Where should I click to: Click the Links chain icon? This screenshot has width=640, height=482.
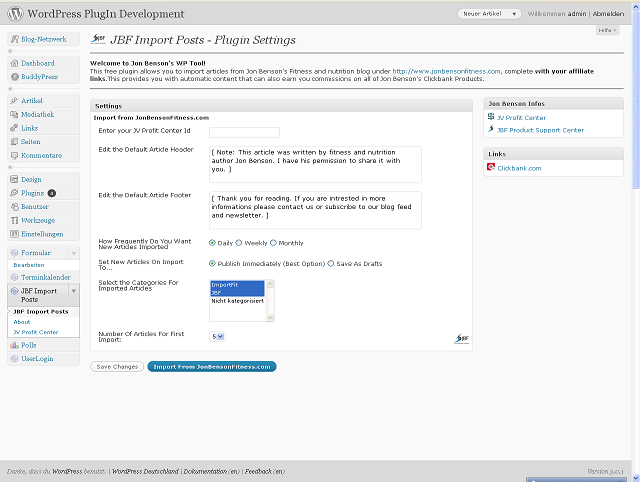(14, 128)
